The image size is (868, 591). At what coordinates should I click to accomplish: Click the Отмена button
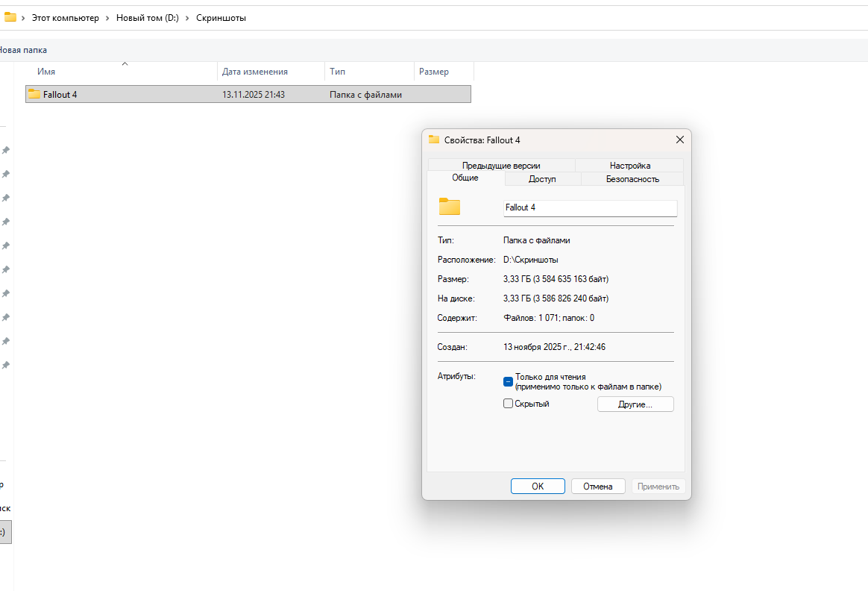coord(598,486)
